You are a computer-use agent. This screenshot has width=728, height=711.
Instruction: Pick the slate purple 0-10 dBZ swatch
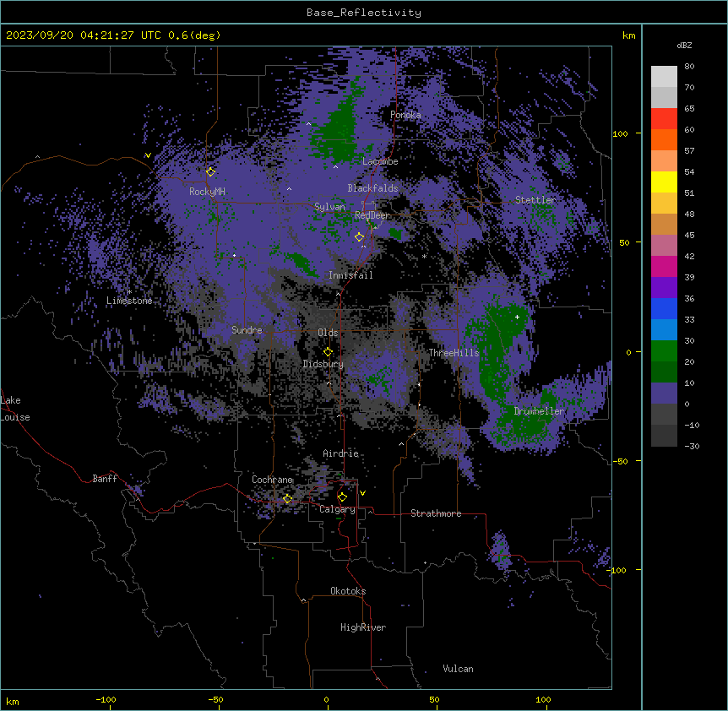click(664, 393)
